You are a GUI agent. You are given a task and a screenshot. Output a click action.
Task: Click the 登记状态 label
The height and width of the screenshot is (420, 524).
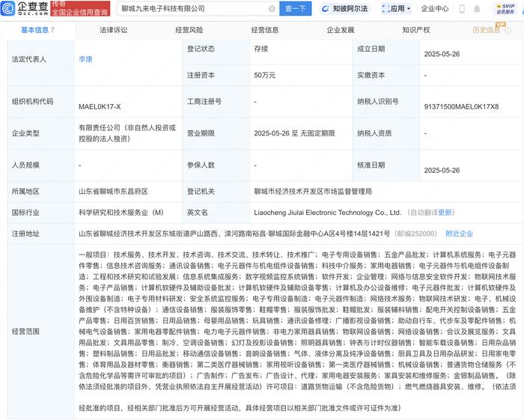pyautogui.click(x=201, y=49)
